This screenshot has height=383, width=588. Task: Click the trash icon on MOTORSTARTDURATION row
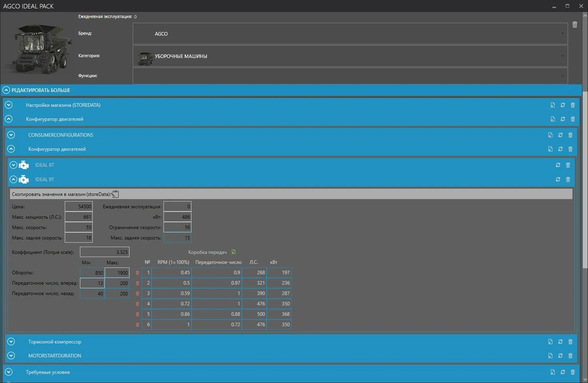[x=570, y=355]
